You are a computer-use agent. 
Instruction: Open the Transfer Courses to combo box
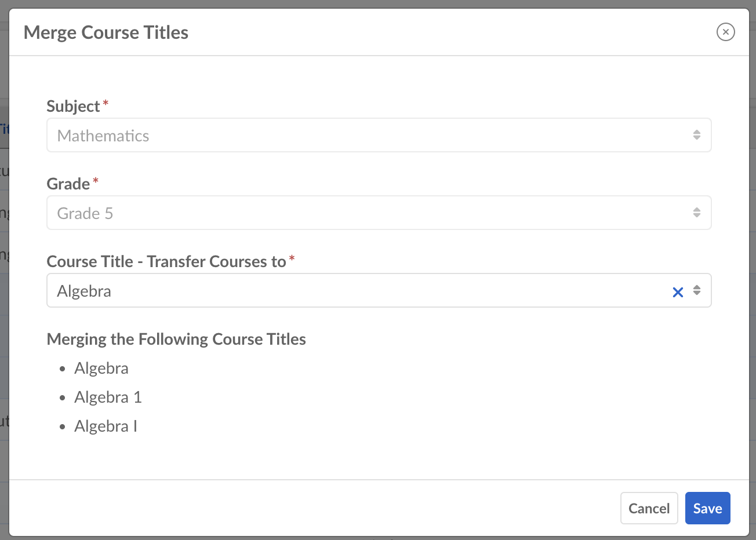click(x=359, y=291)
